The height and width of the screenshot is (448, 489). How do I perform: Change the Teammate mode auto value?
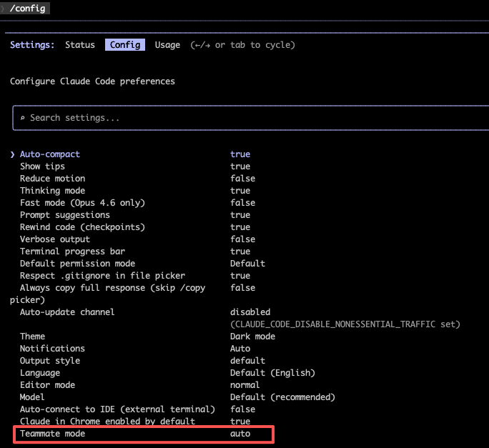coord(240,434)
